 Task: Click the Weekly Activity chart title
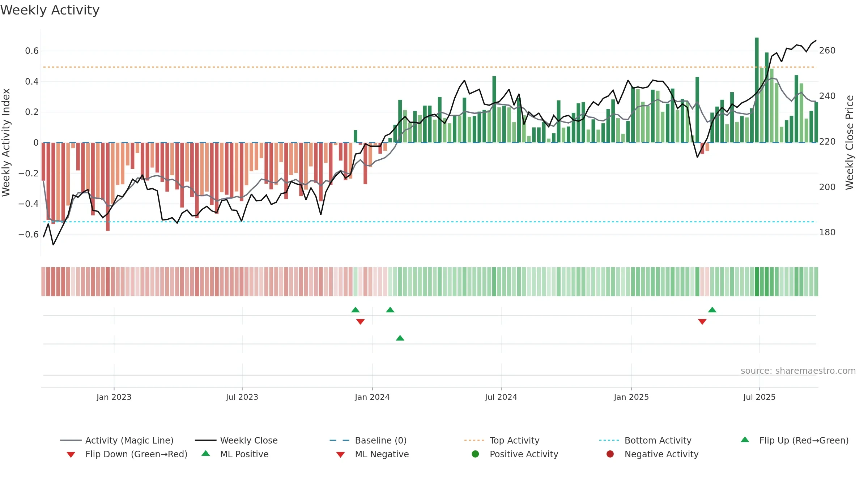(50, 10)
